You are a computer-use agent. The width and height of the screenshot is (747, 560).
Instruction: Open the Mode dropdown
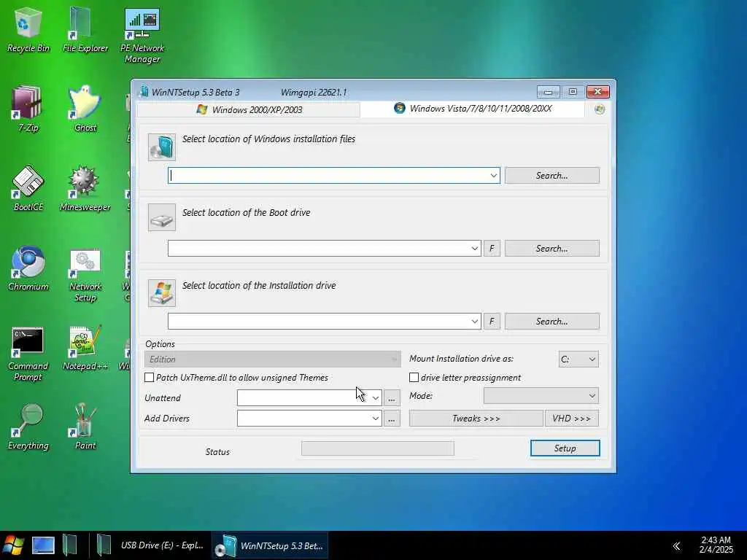pyautogui.click(x=541, y=396)
